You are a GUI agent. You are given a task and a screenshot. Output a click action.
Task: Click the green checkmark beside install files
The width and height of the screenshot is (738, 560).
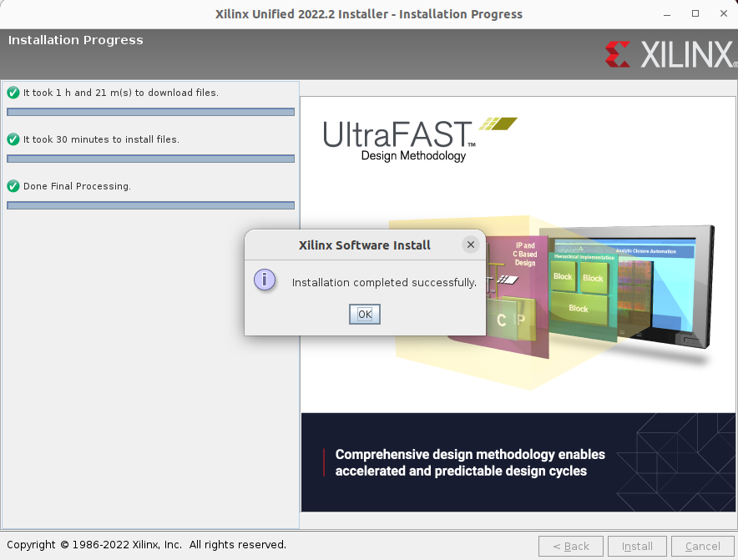13,139
